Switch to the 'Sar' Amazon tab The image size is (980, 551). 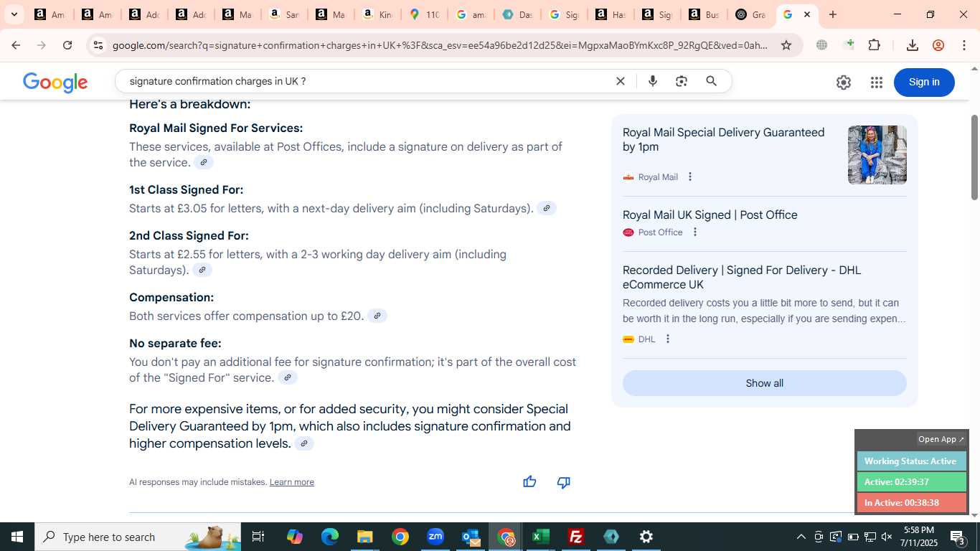tap(284, 14)
